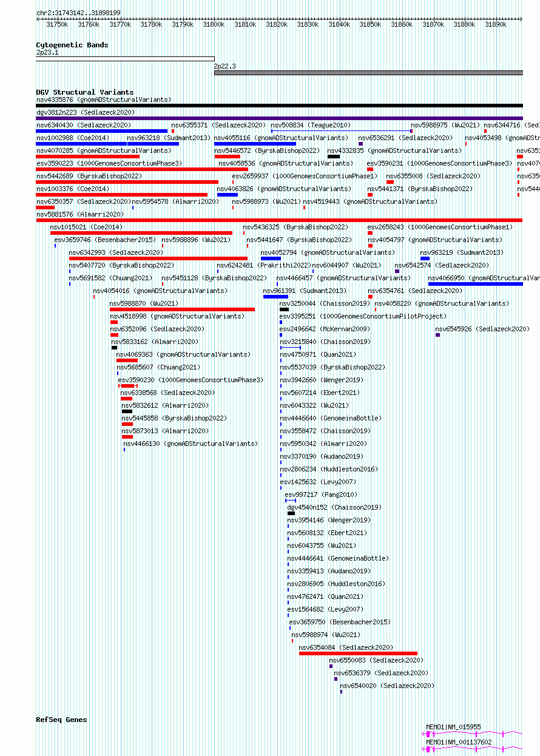Open nsv3250044 (Chaisson2019)
This screenshot has width=540, height=756.
coord(325,303)
